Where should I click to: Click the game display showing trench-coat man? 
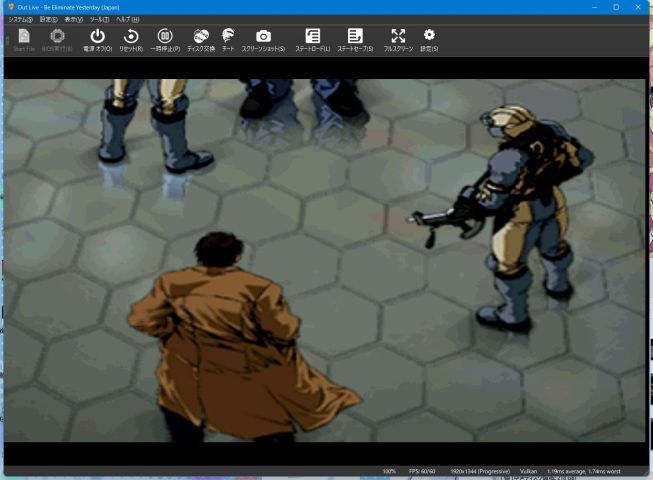tap(324, 261)
